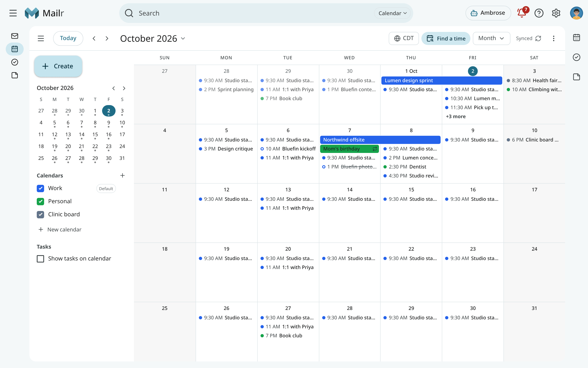Open 2:30 PM Dentist event

tap(411, 167)
